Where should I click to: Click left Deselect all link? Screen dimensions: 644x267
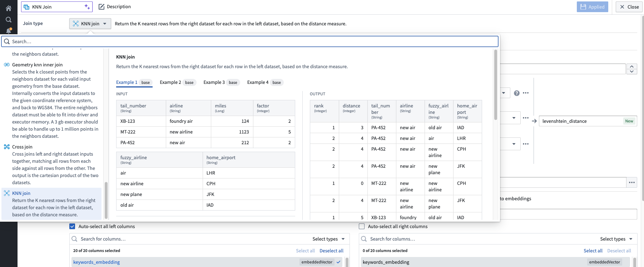(x=331, y=251)
